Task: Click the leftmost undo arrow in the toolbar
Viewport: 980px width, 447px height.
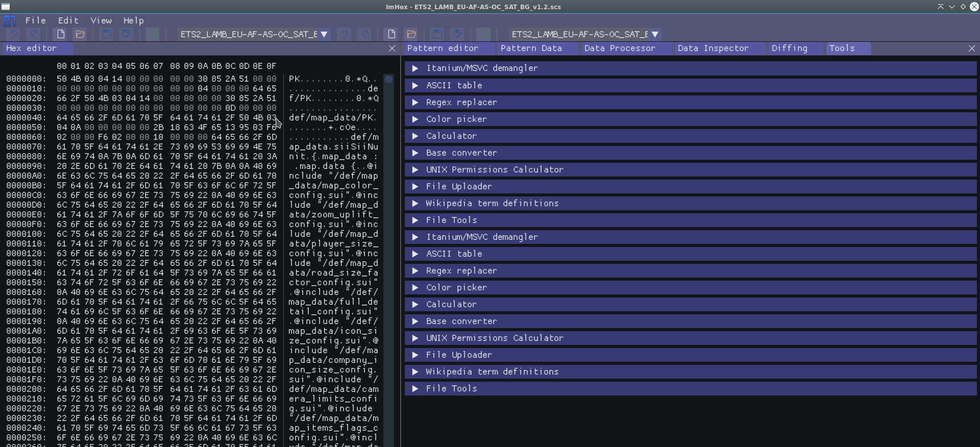Action: click(14, 34)
